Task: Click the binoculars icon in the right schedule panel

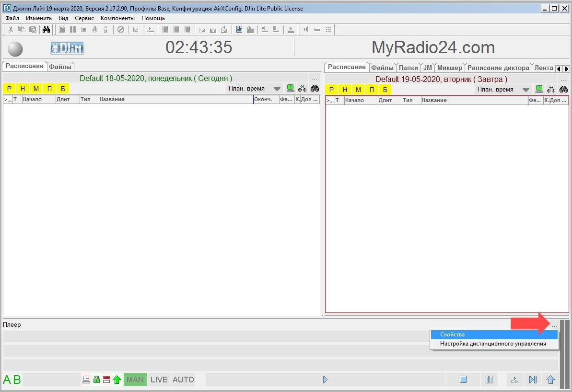Action: pos(563,89)
